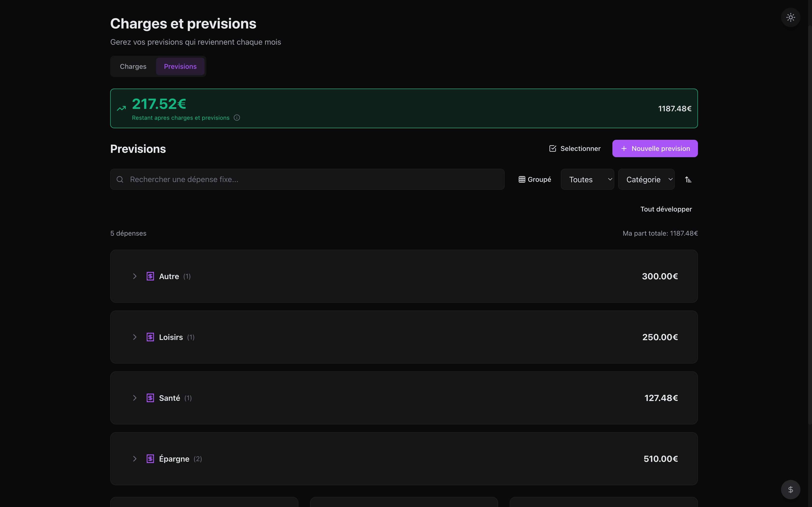Expand the Épargne category chevron
This screenshot has height=507, width=812.
pos(135,459)
